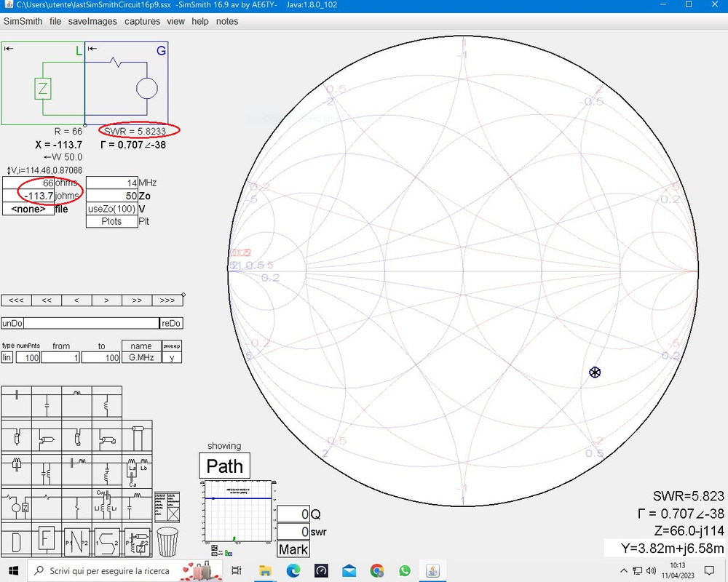
Task: Select the F block component
Action: click(x=47, y=541)
